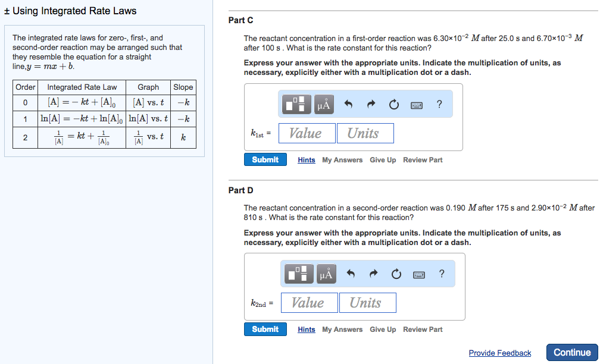The height and width of the screenshot is (364, 600).
Task: Click Give Up for Part D
Action: coord(383,329)
